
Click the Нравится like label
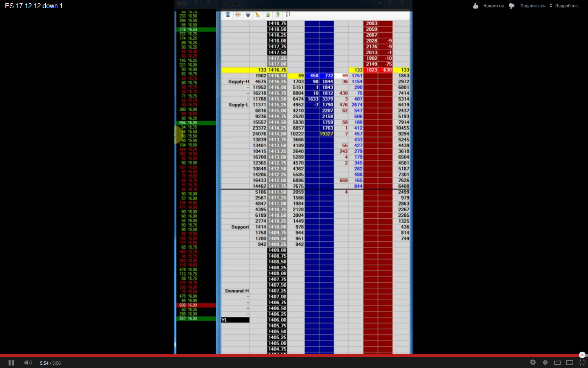[493, 6]
